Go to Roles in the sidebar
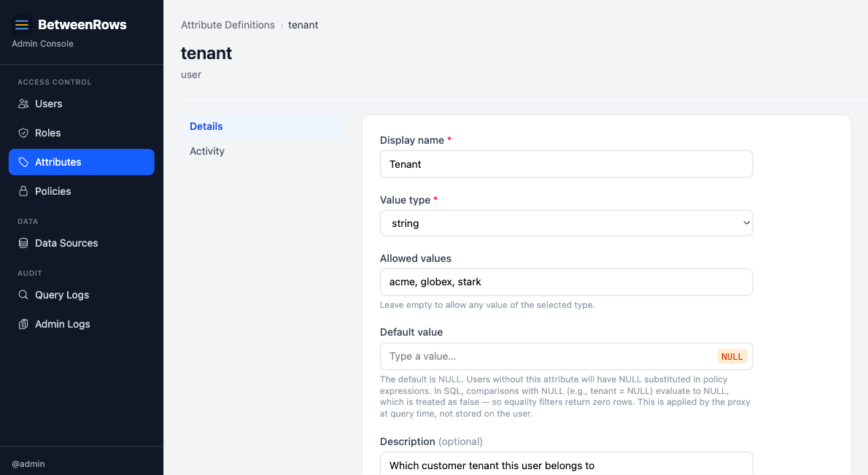The image size is (868, 475). (82, 133)
